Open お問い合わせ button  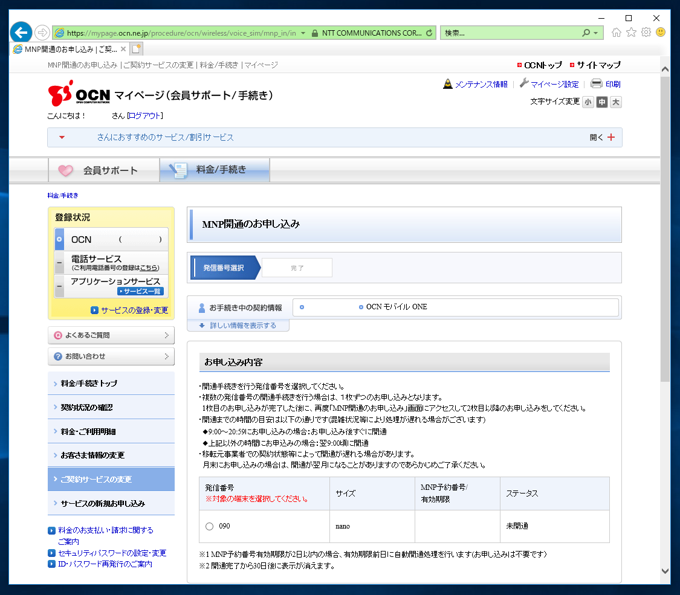point(111,356)
